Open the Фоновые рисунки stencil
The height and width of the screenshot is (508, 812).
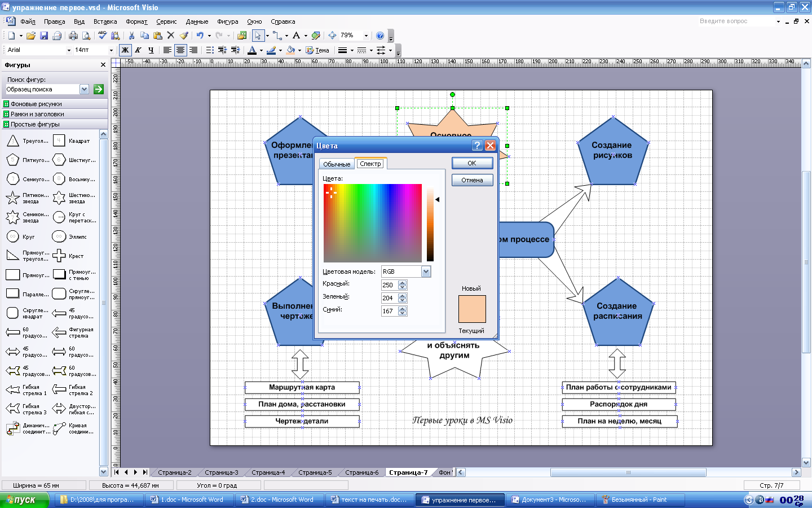(54, 104)
